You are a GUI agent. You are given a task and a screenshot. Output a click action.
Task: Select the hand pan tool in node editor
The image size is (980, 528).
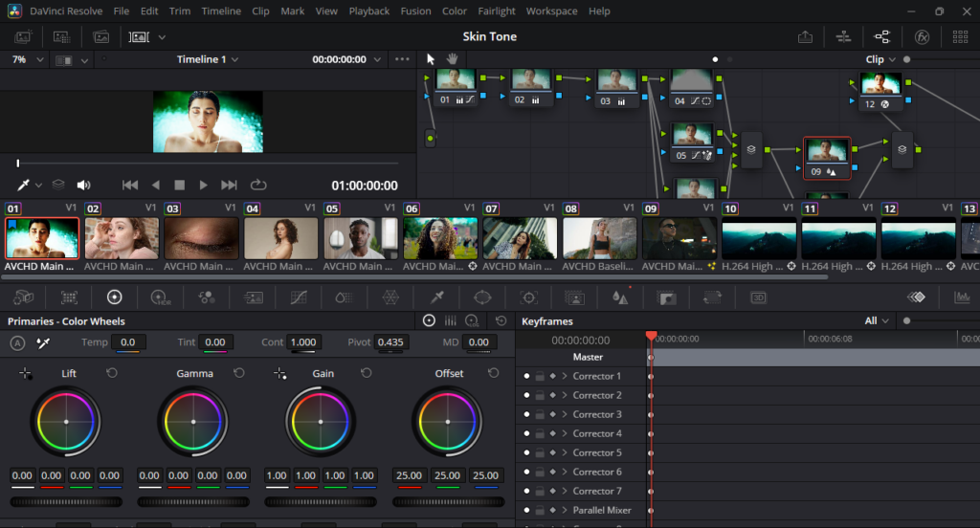tap(452, 58)
